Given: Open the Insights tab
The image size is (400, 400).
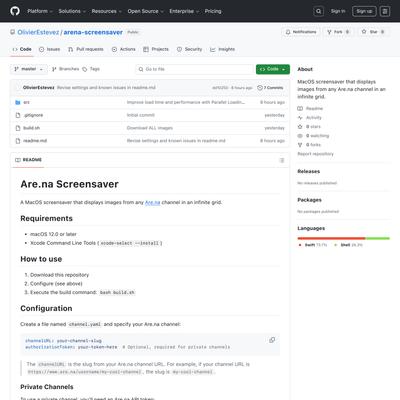Looking at the screenshot, I should (222, 49).
